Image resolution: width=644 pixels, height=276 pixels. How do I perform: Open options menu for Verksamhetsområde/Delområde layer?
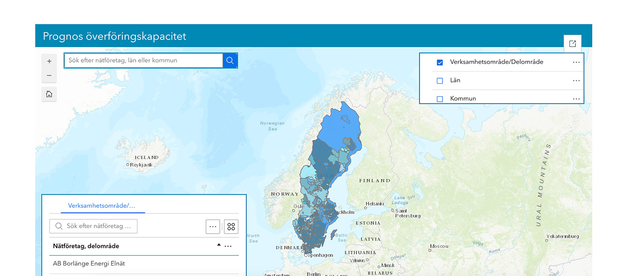576,62
